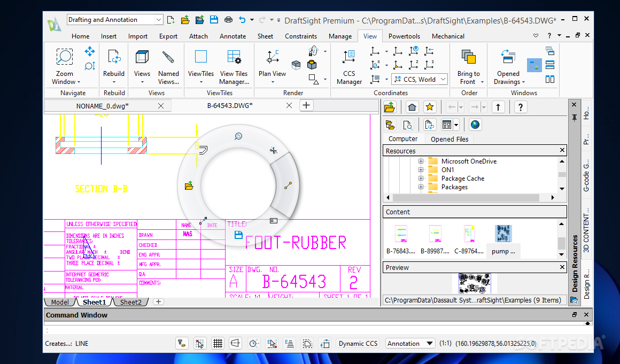Screen dimensions: 620x364
Task: Toggle the QuickInput icon left of Dynamic CCS
Action: (x=324, y=344)
